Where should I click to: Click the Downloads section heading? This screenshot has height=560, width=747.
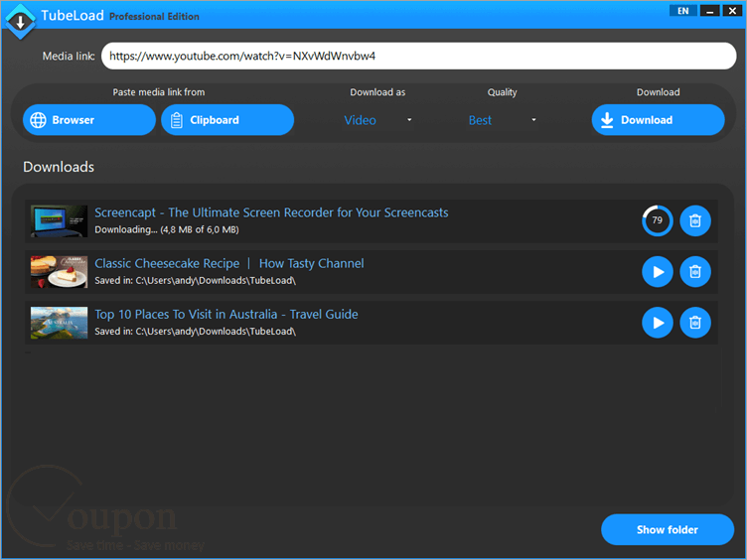tap(59, 167)
